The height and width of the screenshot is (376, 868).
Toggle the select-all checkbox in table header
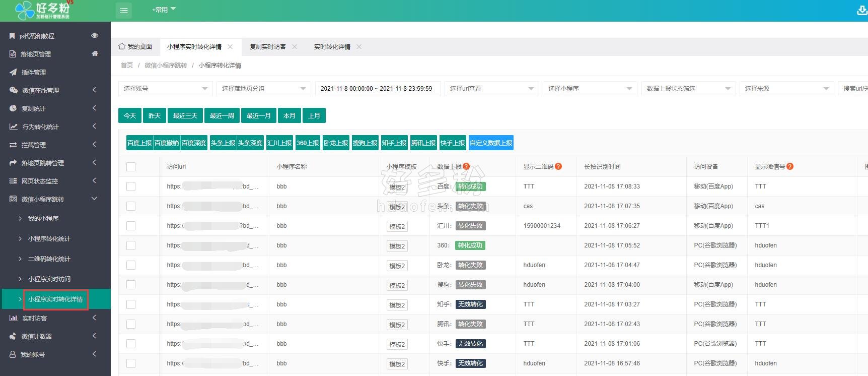(x=131, y=167)
